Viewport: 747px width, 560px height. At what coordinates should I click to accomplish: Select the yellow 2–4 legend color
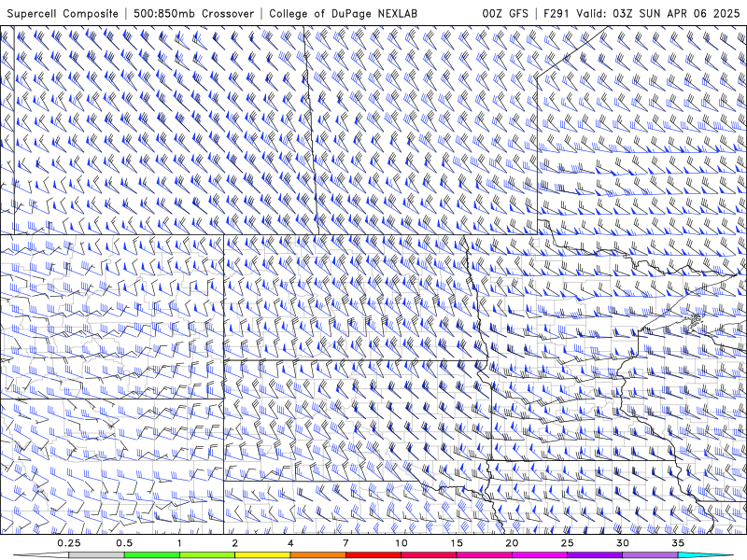tap(262, 555)
